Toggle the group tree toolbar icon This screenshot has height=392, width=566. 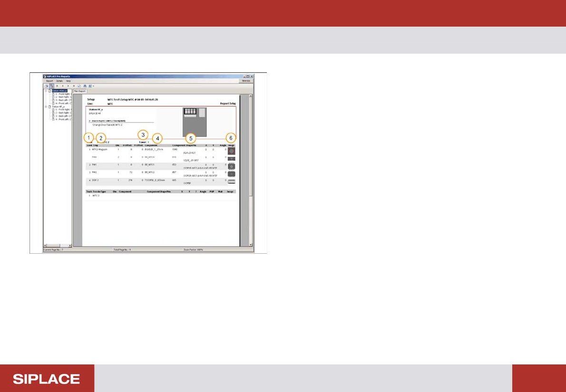tap(52, 86)
